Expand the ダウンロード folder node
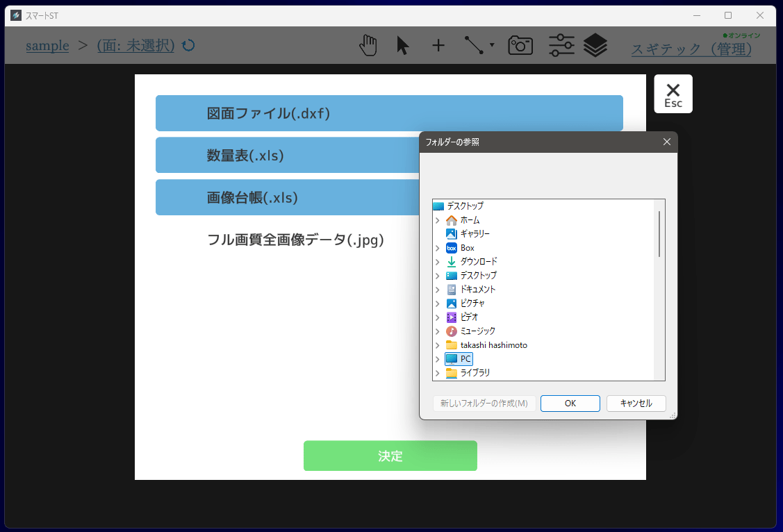 point(437,262)
